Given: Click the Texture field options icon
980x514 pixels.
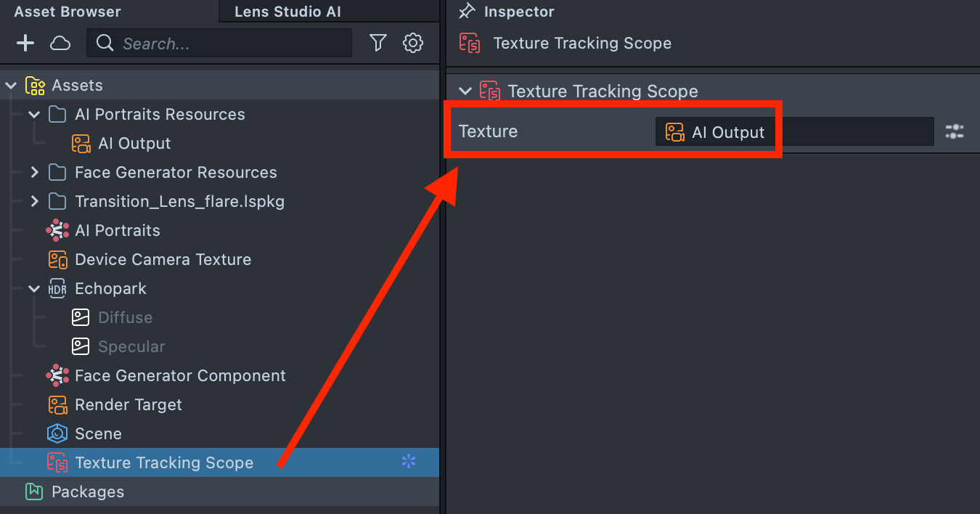Looking at the screenshot, I should [954, 132].
